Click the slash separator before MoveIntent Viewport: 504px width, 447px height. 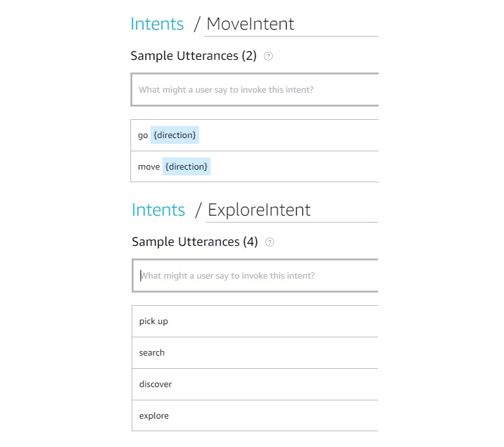[197, 24]
